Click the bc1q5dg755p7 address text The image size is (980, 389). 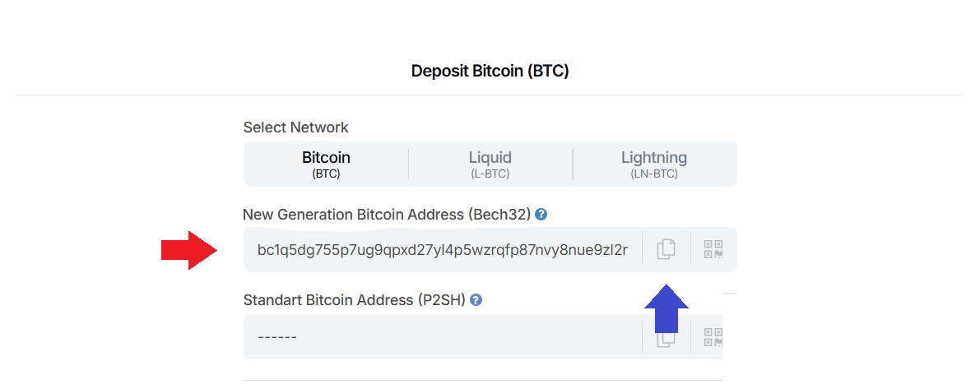tap(442, 249)
